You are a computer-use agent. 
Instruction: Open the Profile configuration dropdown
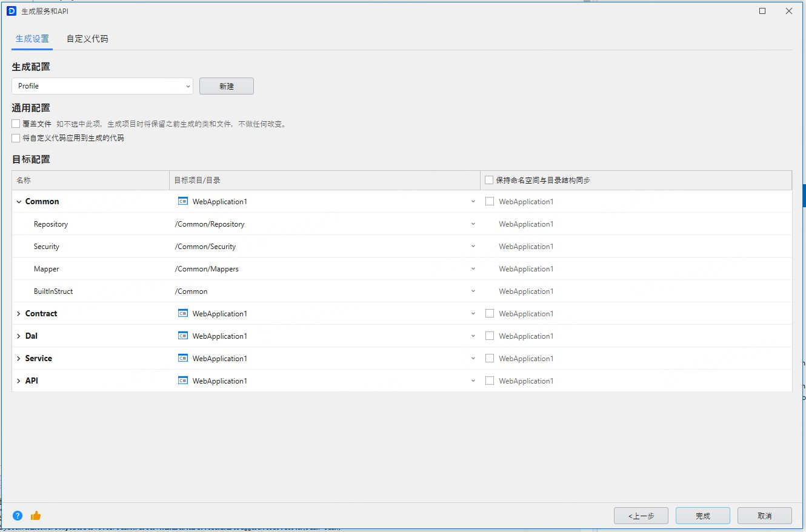(102, 86)
